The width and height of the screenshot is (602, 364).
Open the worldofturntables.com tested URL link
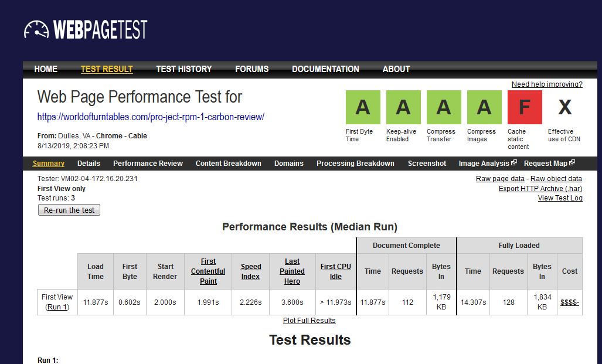click(151, 117)
